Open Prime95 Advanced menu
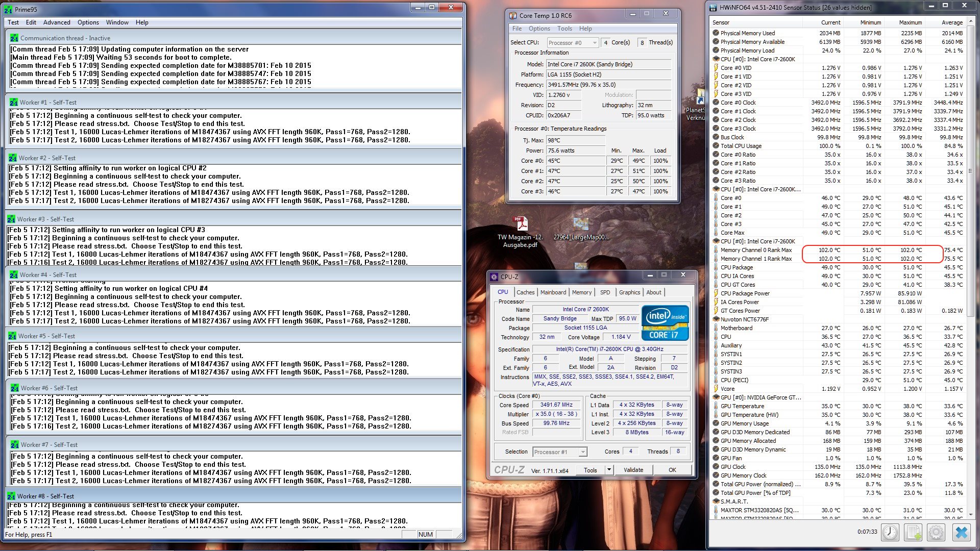The width and height of the screenshot is (980, 551). click(57, 22)
